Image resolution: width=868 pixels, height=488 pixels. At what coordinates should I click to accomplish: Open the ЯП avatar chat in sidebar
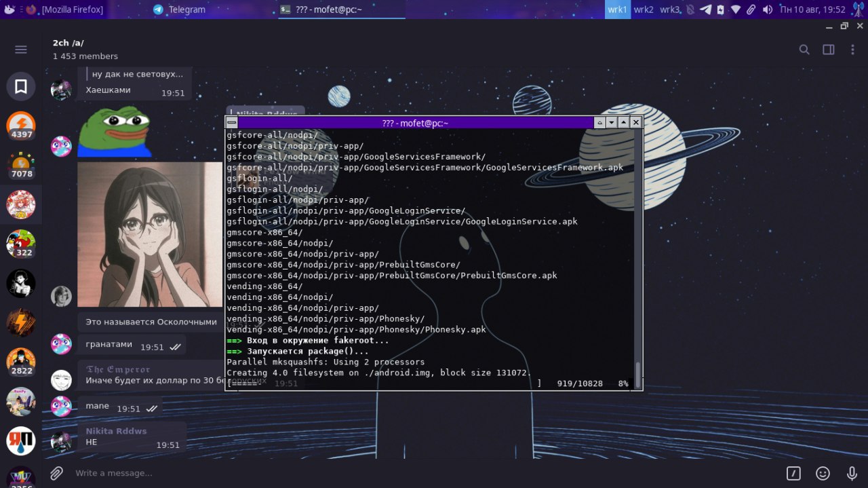click(x=21, y=440)
